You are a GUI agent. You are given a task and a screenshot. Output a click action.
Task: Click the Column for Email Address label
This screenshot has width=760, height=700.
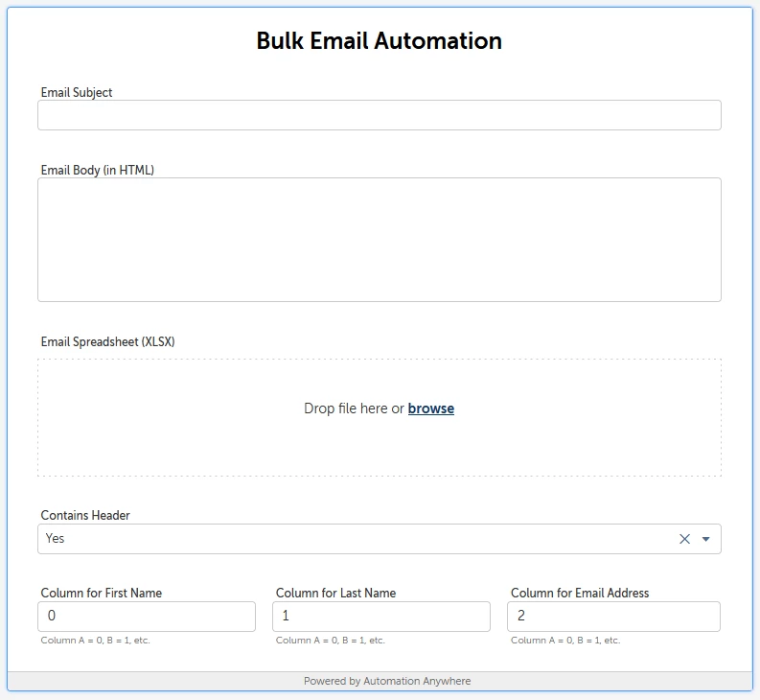pyautogui.click(x=580, y=593)
